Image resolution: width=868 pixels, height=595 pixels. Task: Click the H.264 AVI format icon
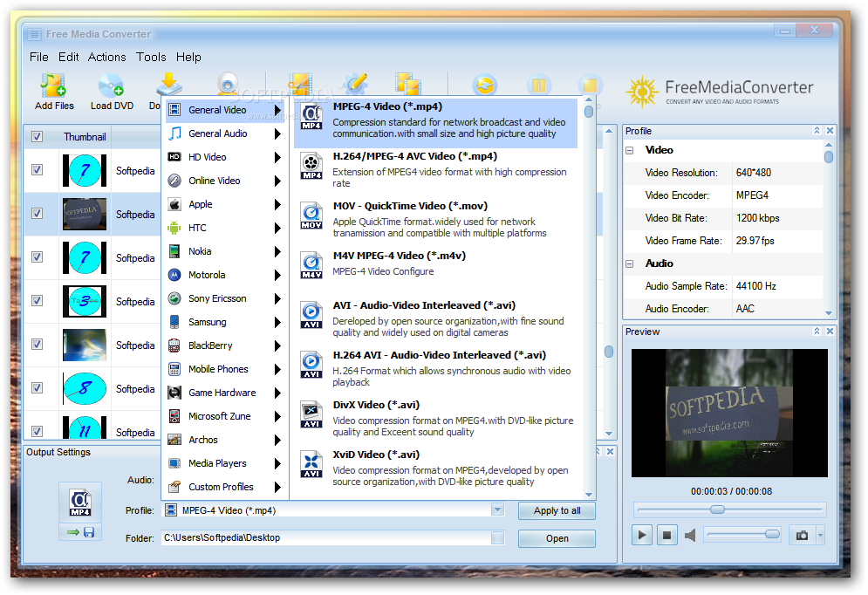(x=311, y=365)
